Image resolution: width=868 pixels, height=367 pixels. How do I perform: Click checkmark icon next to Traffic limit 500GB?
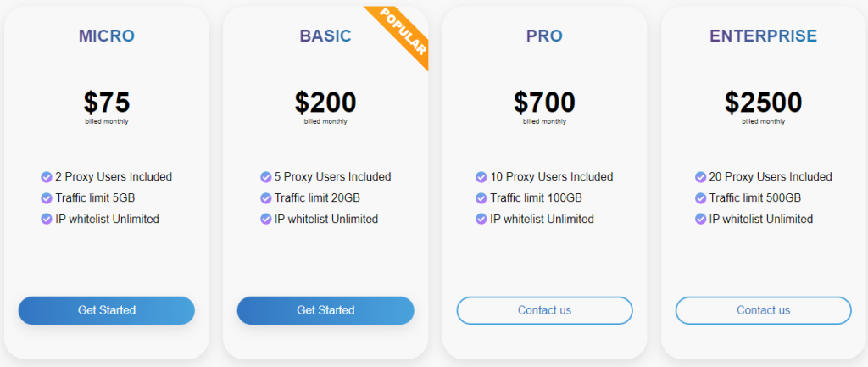(701, 198)
